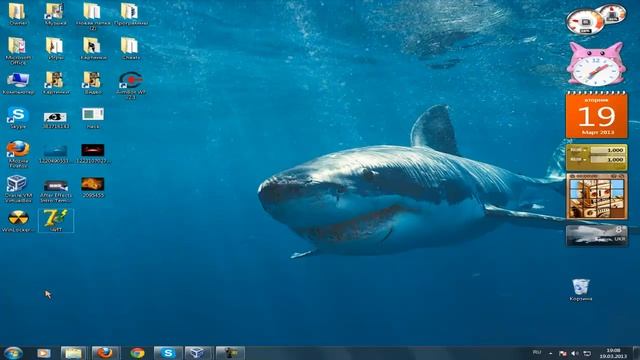Open the Корзина recycle bin
Viewport: 640px width, 360px height.
[581, 289]
